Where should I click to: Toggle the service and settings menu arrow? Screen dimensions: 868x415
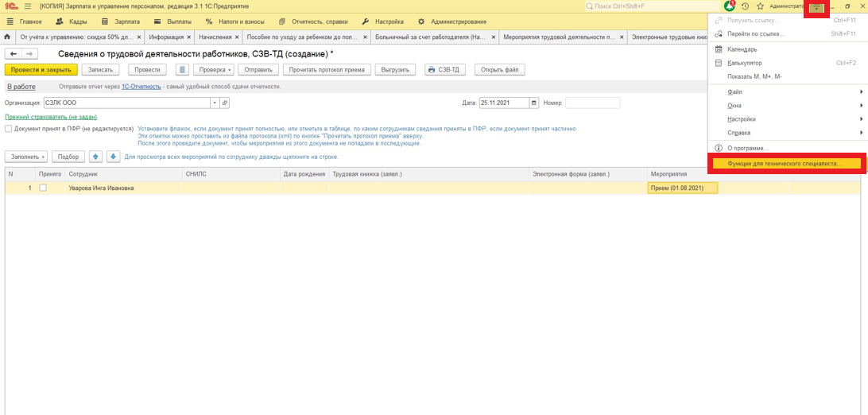tap(816, 8)
